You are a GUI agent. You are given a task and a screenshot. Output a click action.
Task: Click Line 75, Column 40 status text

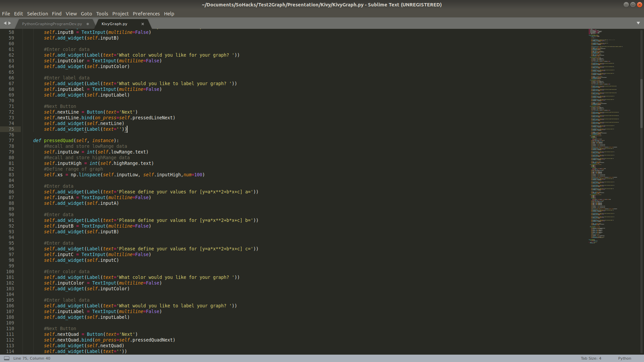click(32, 358)
